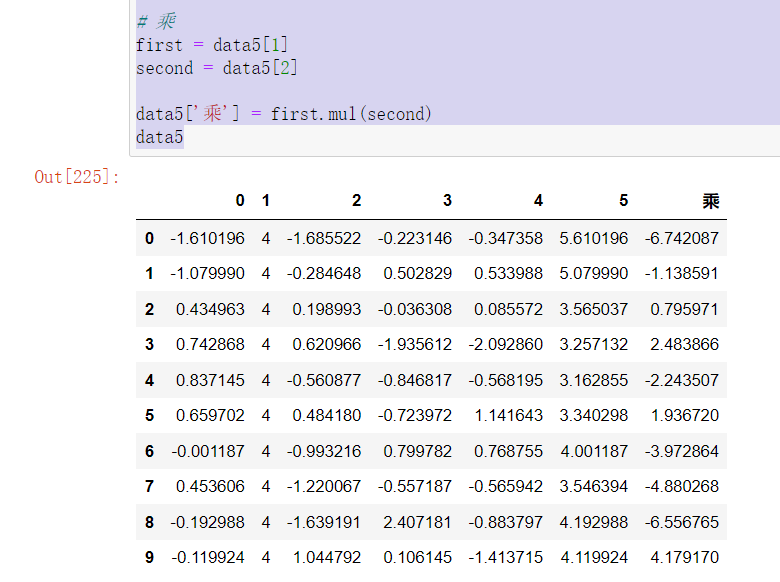Screen dimensions: 780x582
Task: Click cell value 0.620966
Action: 327,344
